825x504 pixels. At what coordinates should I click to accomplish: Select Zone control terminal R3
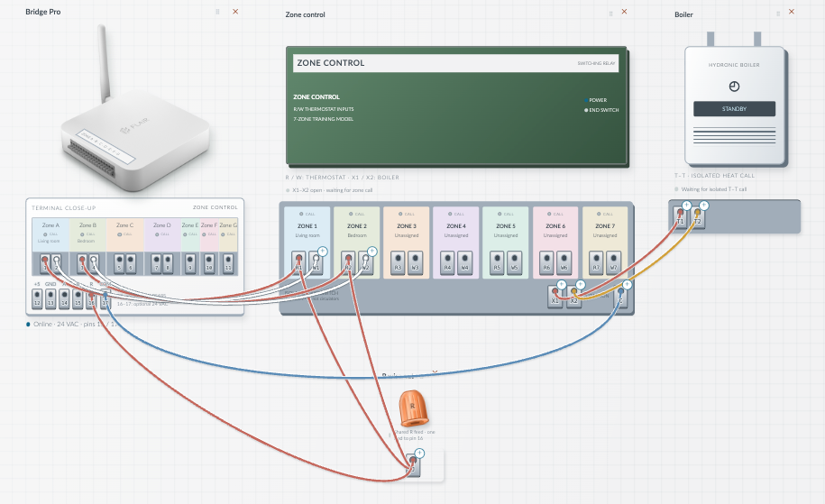(x=398, y=261)
